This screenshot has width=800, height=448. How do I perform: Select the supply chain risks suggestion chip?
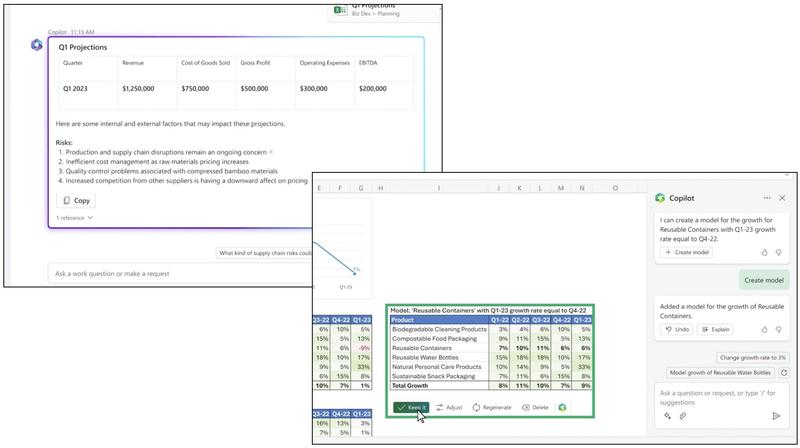pyautogui.click(x=264, y=253)
